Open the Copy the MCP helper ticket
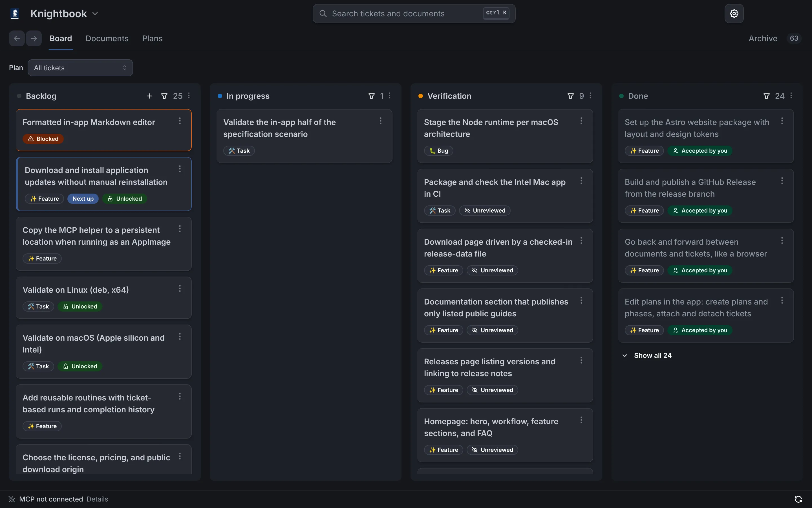The width and height of the screenshot is (812, 508). [x=104, y=244]
